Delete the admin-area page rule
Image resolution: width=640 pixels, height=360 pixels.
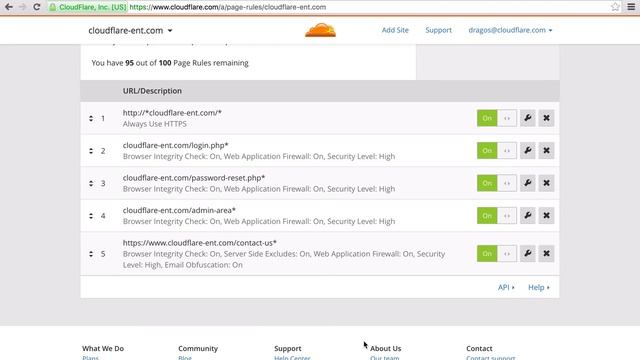[x=546, y=216]
